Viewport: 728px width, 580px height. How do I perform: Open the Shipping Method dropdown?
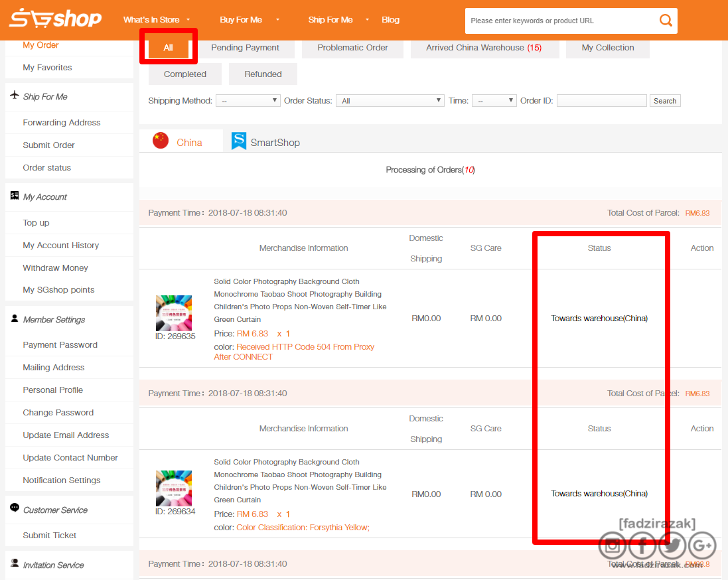coord(248,101)
